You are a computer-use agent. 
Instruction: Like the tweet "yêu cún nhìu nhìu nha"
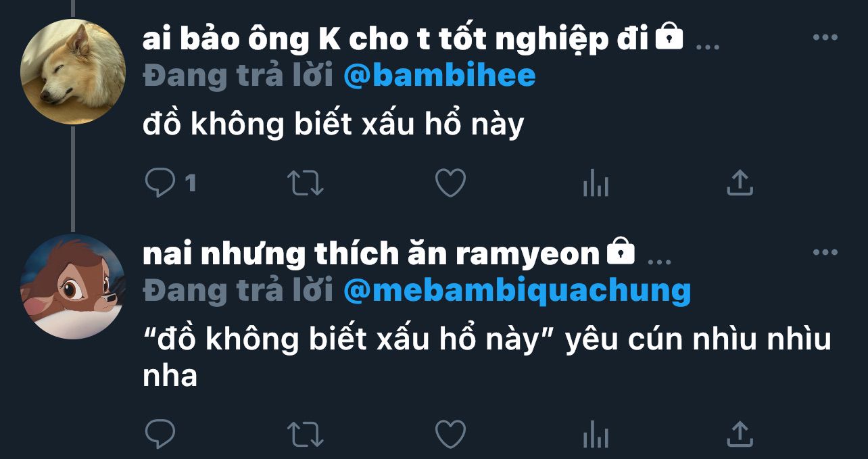450,435
